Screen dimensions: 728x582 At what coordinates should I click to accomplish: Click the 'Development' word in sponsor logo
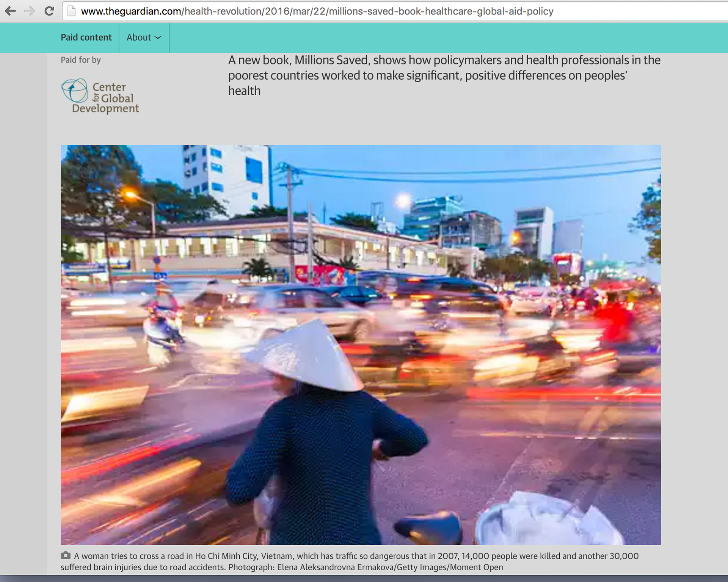tap(105, 109)
